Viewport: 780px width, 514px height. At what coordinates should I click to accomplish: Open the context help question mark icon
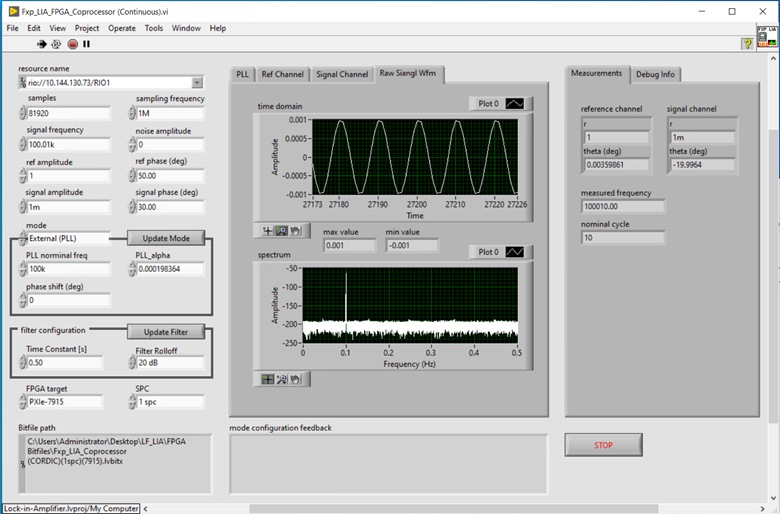[x=747, y=44]
